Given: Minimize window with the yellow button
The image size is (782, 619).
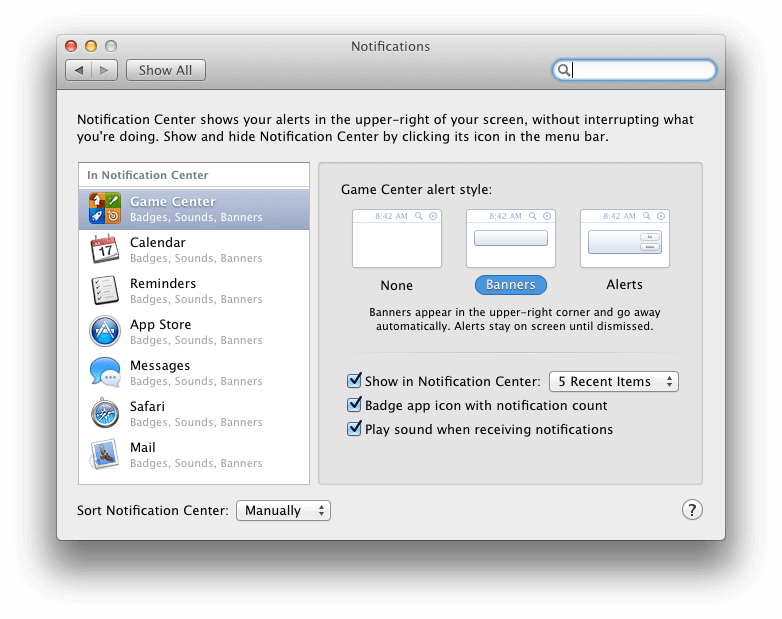Looking at the screenshot, I should click(x=91, y=46).
